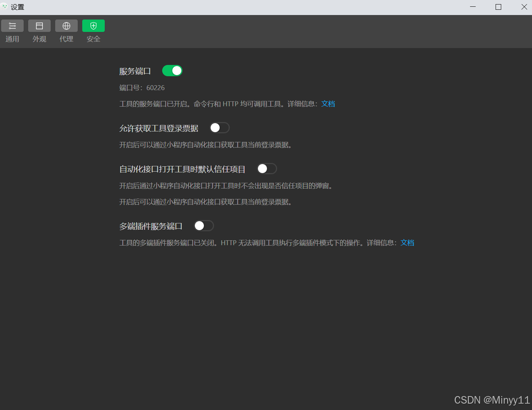Click the 多端插件服务端口 heading label

click(x=151, y=226)
